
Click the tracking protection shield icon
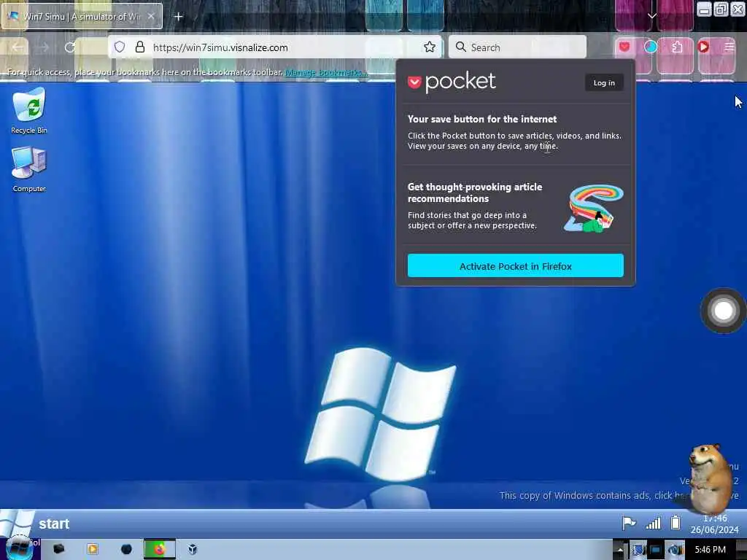pyautogui.click(x=120, y=47)
